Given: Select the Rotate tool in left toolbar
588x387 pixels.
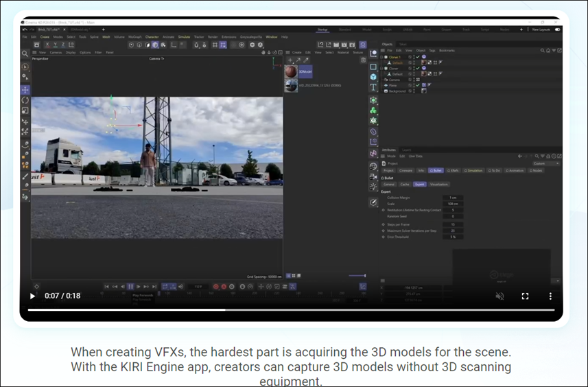Looking at the screenshot, I should point(25,100).
